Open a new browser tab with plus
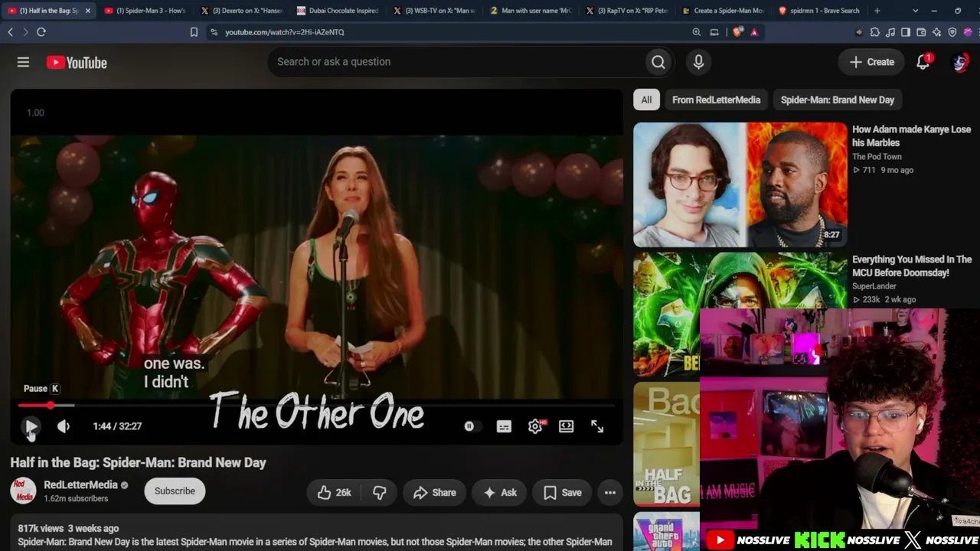 click(877, 11)
